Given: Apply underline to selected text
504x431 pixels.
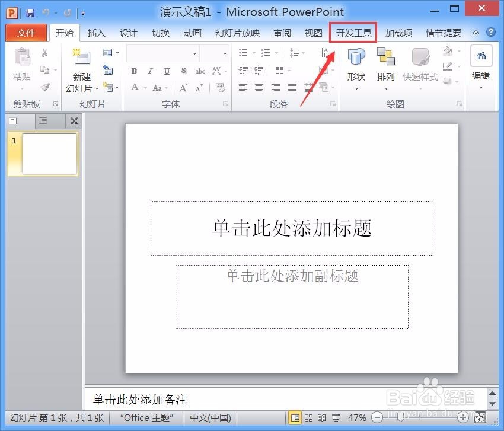Looking at the screenshot, I should (166, 70).
